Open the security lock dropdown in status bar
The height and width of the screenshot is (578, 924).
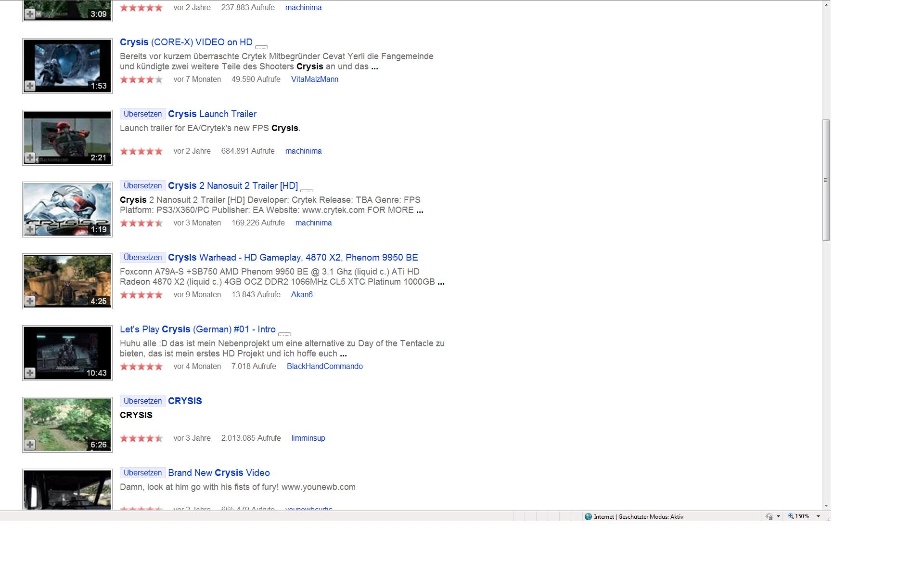[778, 516]
